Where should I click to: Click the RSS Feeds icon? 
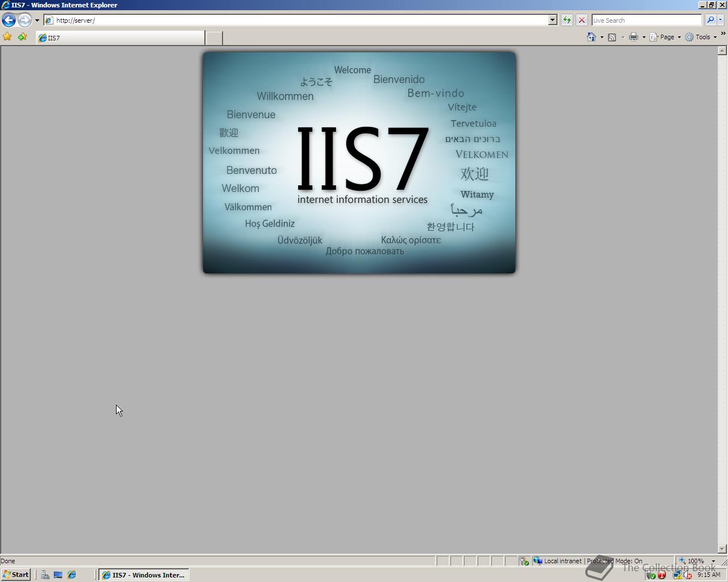point(612,37)
